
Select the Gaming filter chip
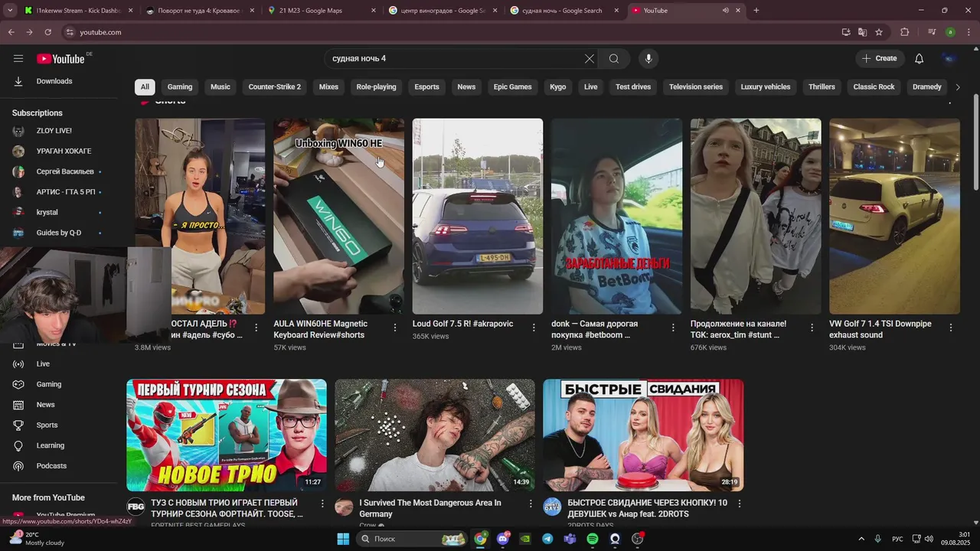click(x=180, y=87)
